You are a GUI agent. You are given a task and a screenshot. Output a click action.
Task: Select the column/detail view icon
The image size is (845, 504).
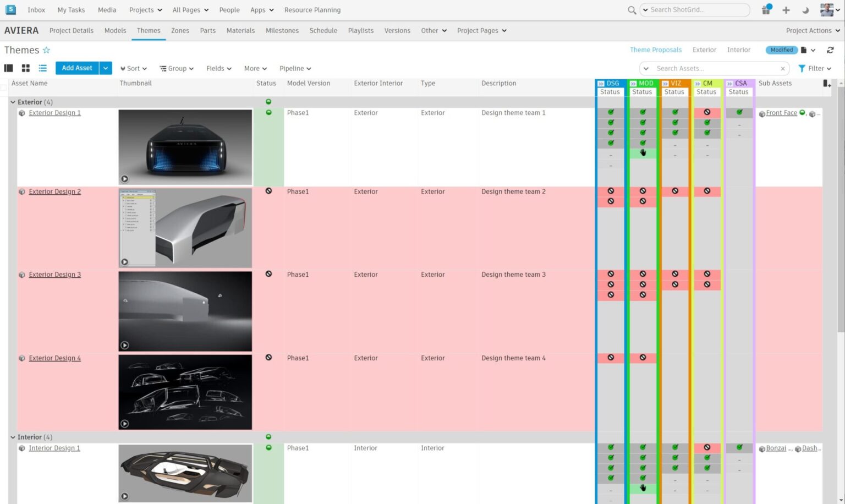(x=8, y=68)
